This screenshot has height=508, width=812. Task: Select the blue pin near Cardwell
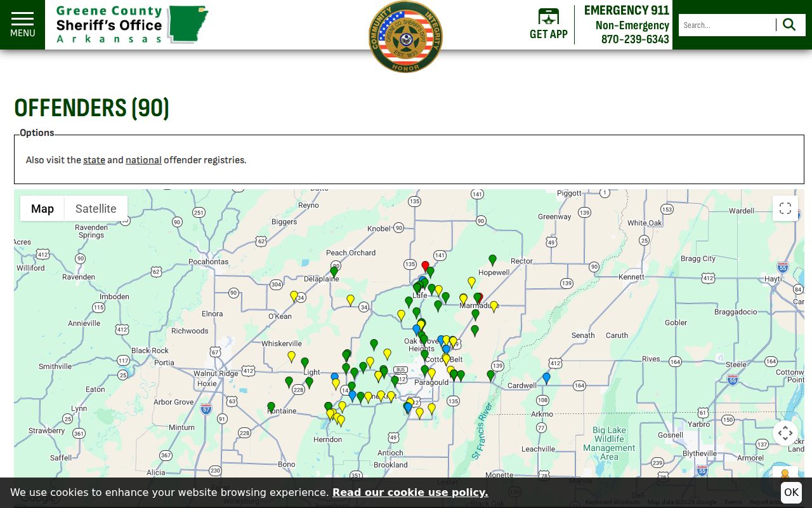point(546,378)
